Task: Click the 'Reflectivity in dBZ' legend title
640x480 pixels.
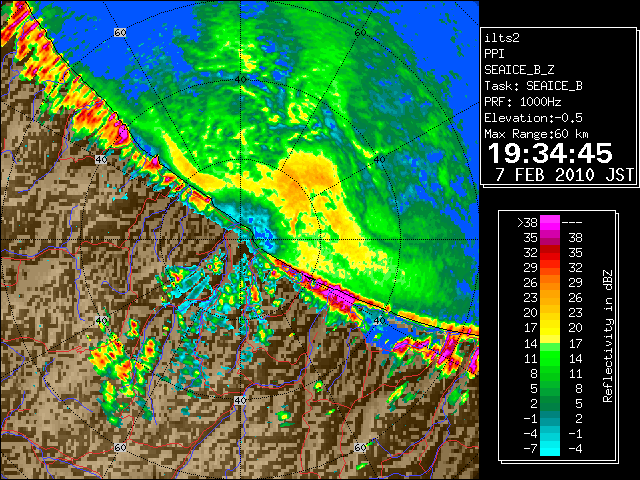Action: pyautogui.click(x=608, y=336)
